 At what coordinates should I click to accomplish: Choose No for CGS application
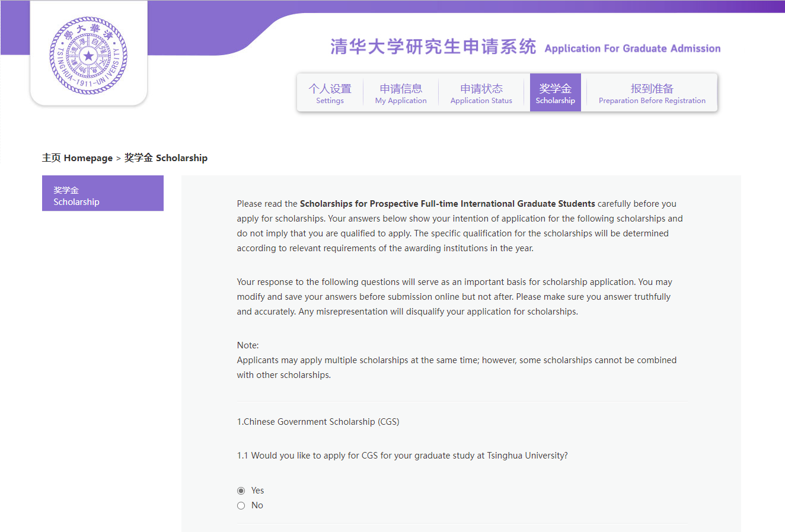[241, 505]
